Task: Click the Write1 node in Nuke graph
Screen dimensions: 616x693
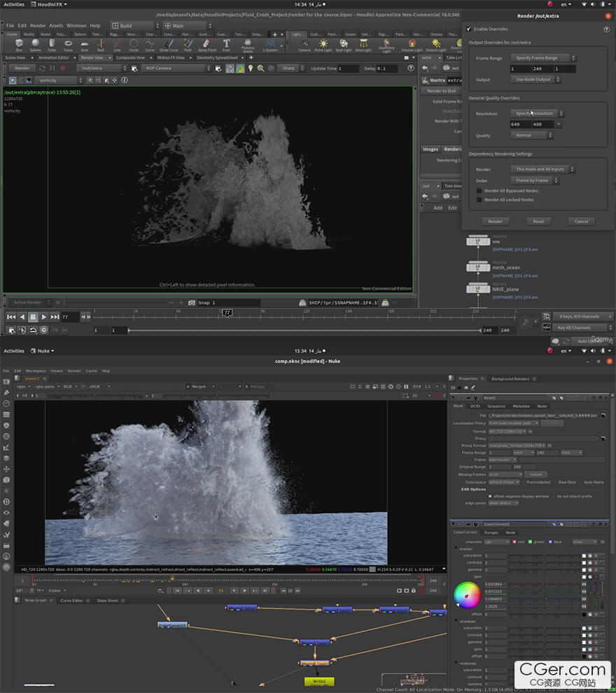Action: pos(319,682)
